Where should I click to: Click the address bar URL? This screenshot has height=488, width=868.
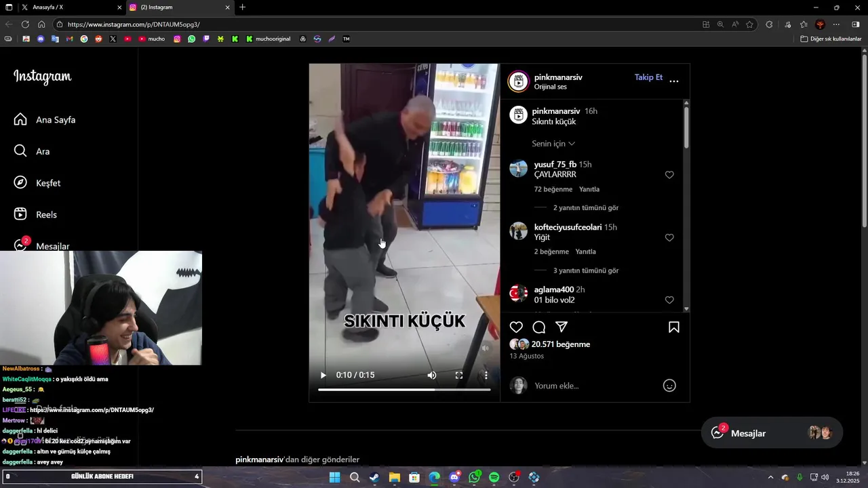(x=134, y=24)
